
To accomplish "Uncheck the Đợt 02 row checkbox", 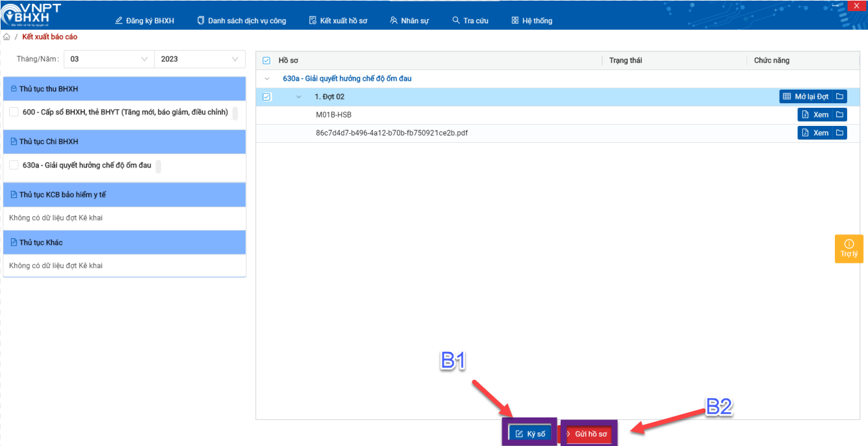I will pyautogui.click(x=266, y=97).
